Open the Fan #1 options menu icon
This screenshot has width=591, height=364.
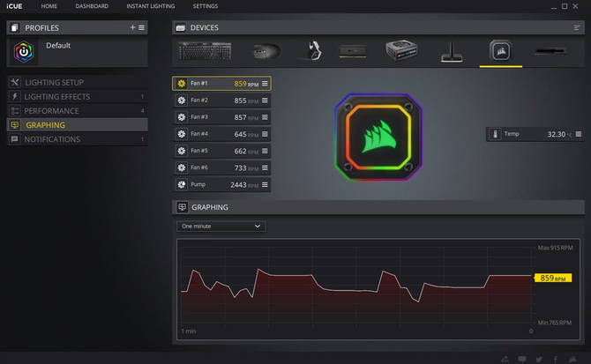tap(265, 84)
